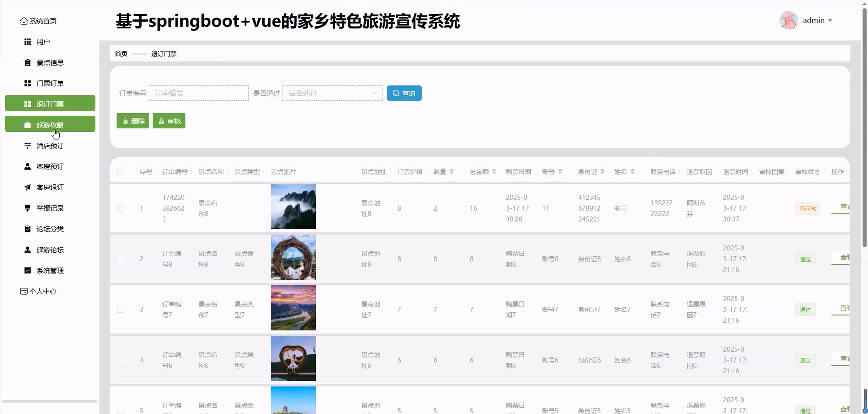Click the 审核 audit button

pyautogui.click(x=169, y=121)
